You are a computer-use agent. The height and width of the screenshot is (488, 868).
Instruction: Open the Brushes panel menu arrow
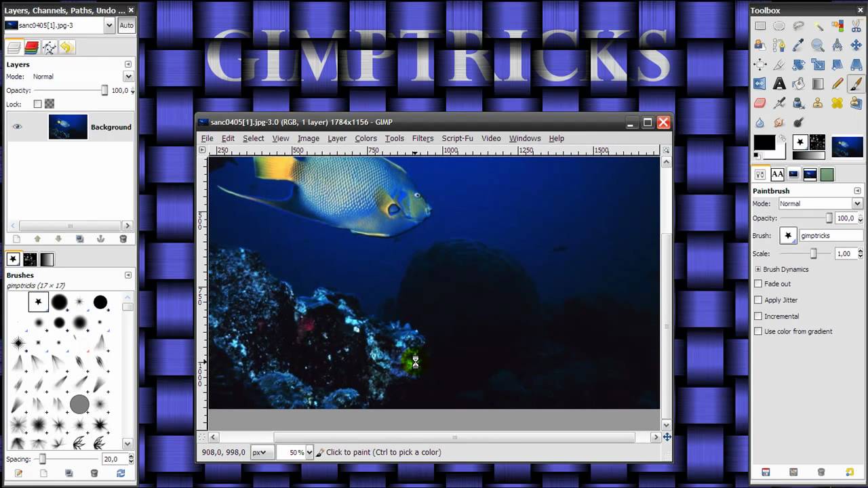pyautogui.click(x=128, y=275)
